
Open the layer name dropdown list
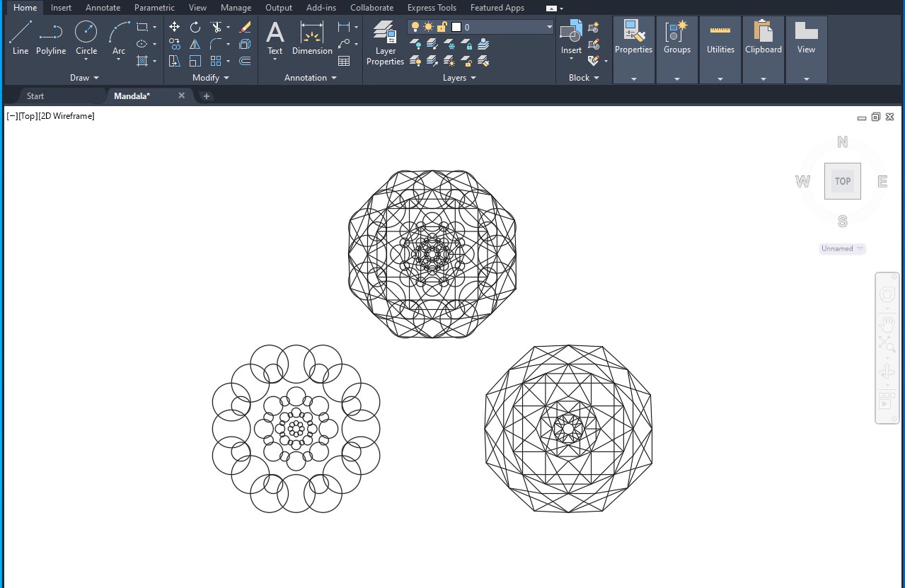pyautogui.click(x=549, y=27)
